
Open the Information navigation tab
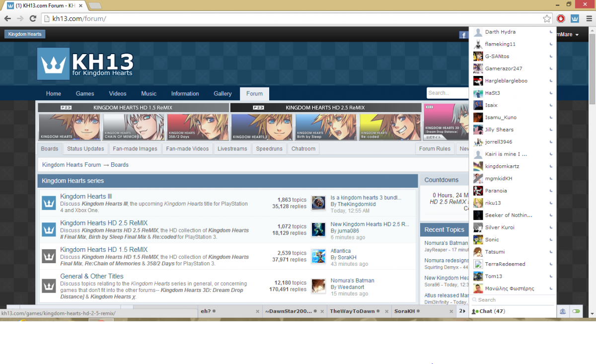[185, 93]
